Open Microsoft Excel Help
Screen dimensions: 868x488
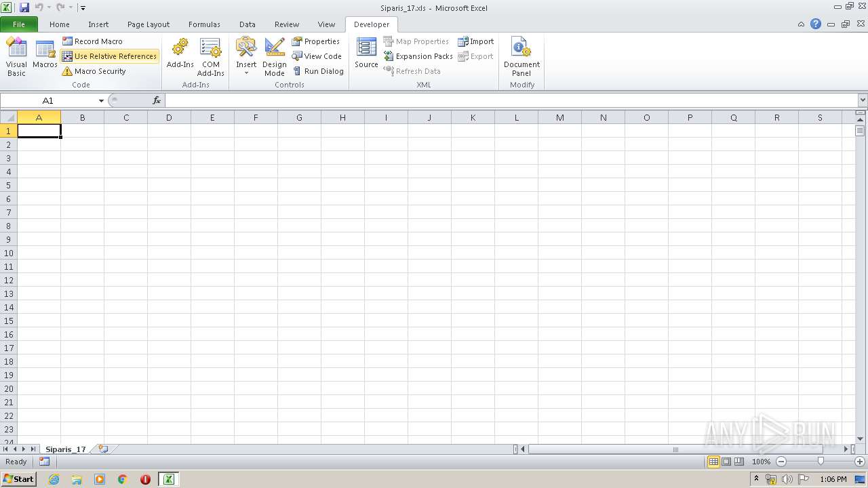tap(816, 24)
